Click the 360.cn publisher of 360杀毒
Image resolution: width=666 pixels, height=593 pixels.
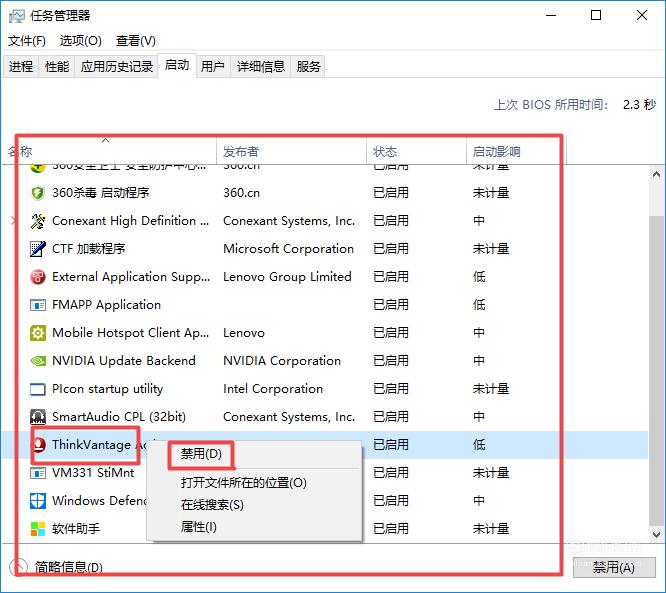click(241, 193)
